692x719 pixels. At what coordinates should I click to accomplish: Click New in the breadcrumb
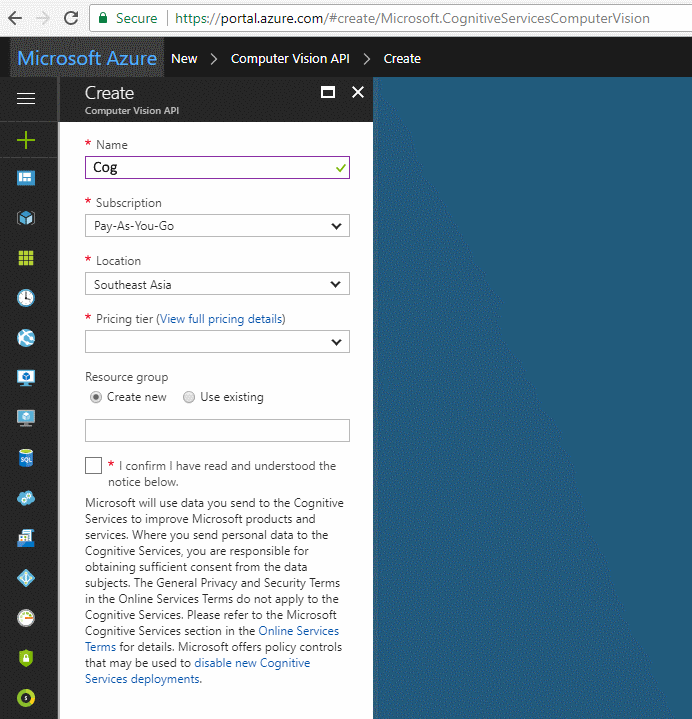pos(184,59)
